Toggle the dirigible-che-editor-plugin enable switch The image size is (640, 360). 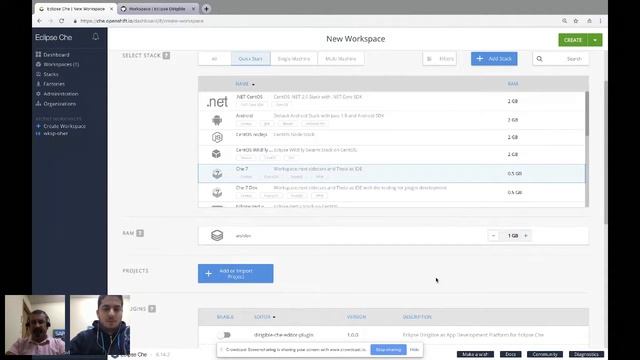click(x=224, y=335)
